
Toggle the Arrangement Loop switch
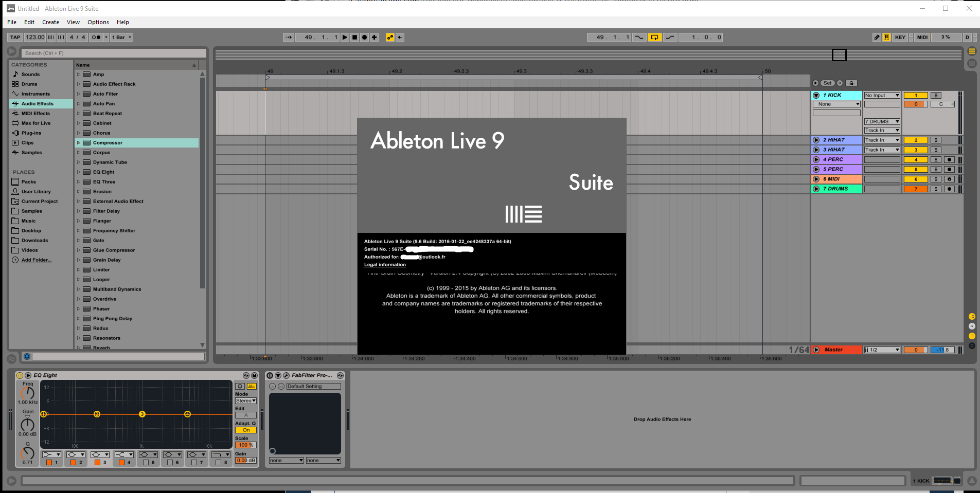[654, 37]
